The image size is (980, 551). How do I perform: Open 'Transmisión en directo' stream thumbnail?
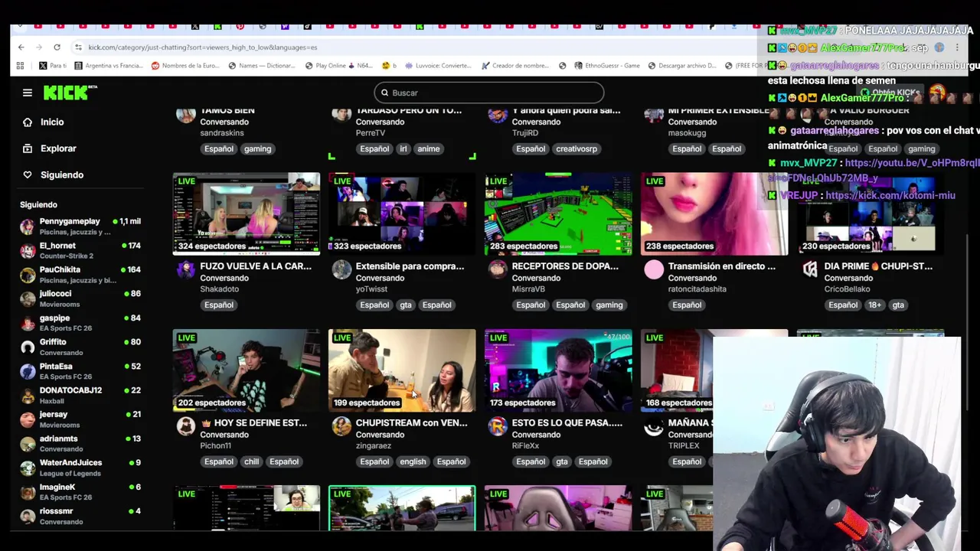[714, 214]
